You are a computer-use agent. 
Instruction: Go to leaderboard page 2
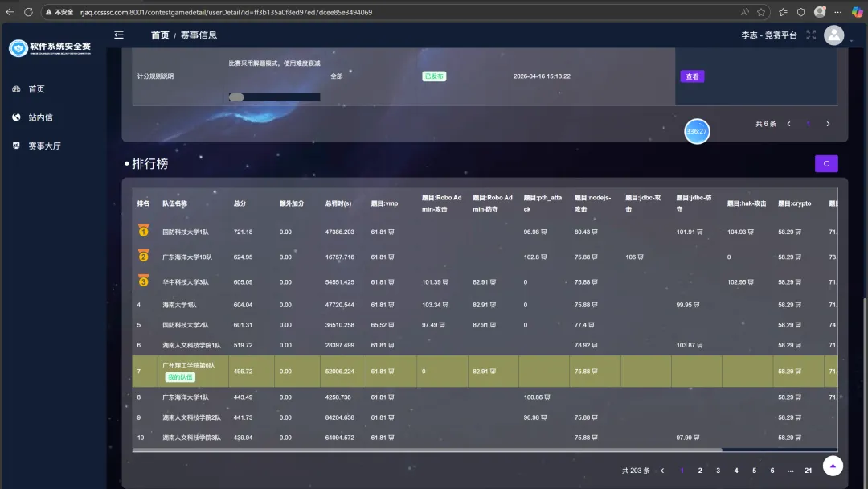tap(700, 471)
